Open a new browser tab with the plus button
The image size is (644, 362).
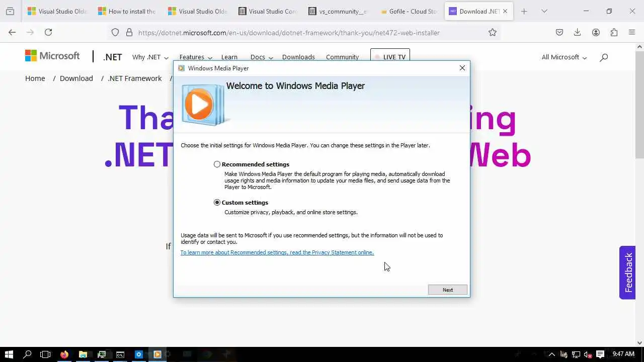tap(524, 11)
